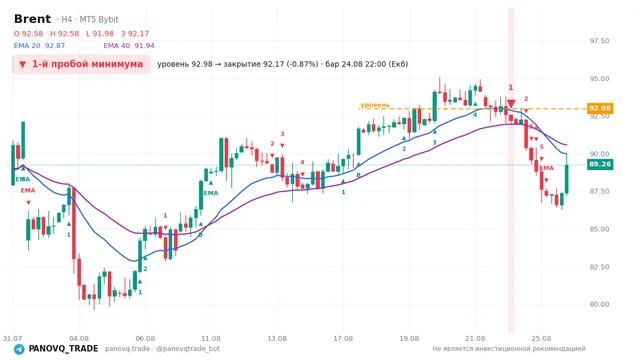
Task: Click the orange 92.98 level price tag
Action: [600, 108]
